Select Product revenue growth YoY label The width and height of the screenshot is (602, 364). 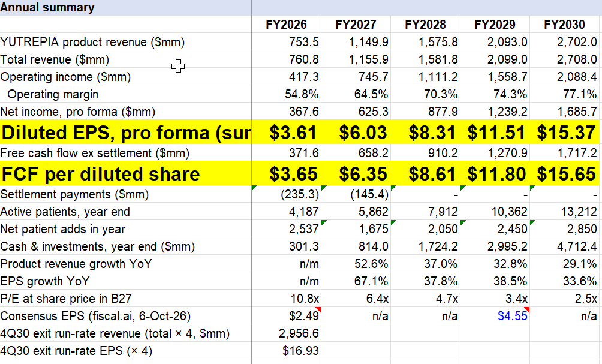coord(125,264)
